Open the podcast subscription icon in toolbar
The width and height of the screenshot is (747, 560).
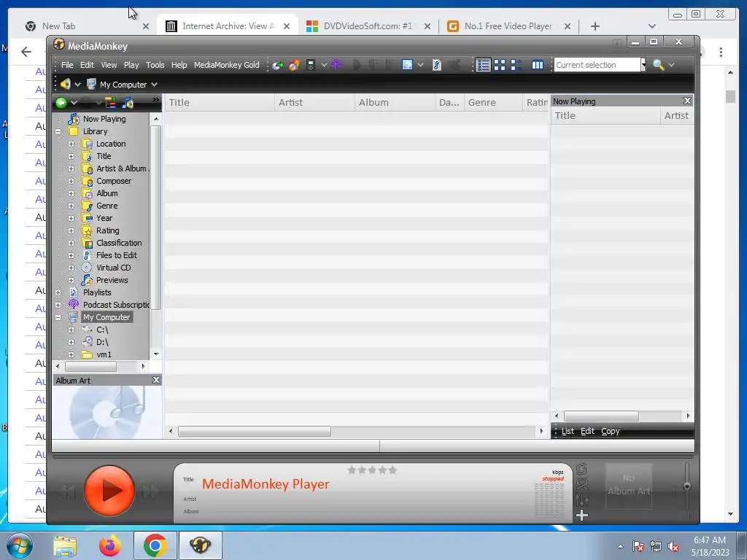pyautogui.click(x=336, y=65)
